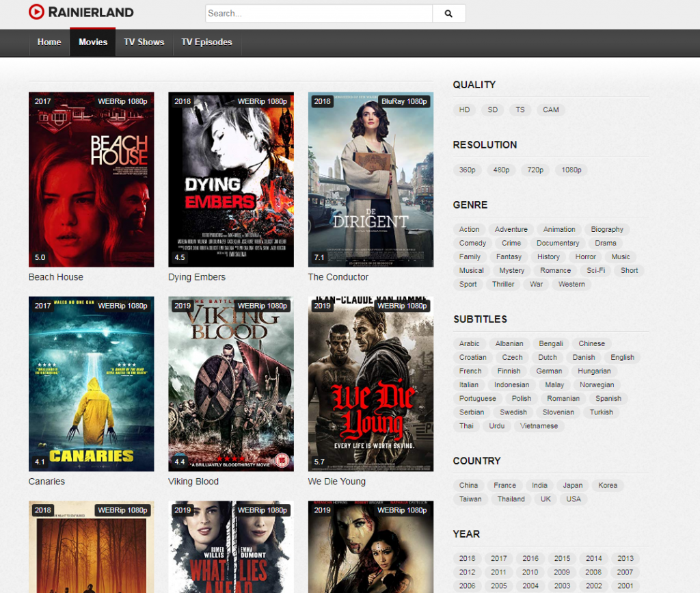Screen dimensions: 700x593
Task: Switch to TV Shows tab
Action: tap(144, 42)
